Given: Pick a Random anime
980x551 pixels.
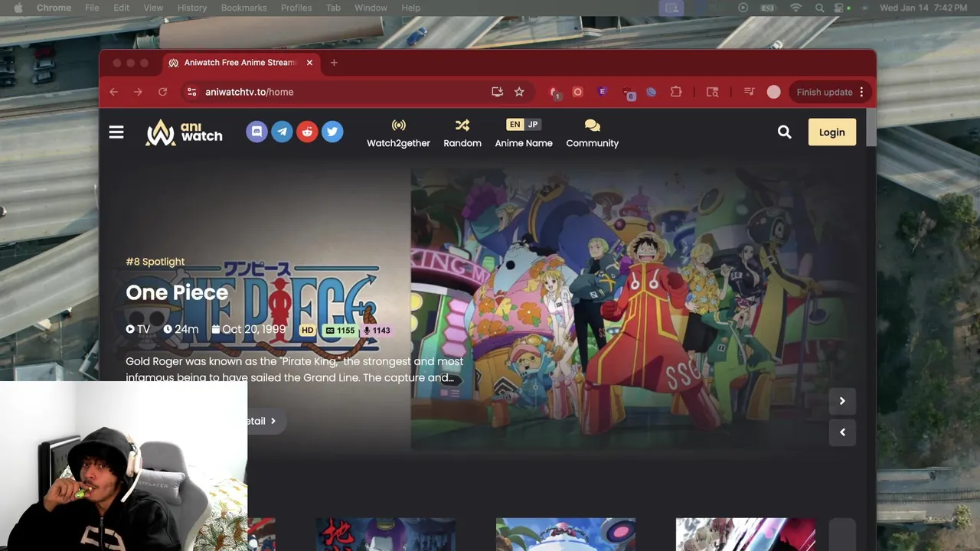Looking at the screenshot, I should pos(462,133).
